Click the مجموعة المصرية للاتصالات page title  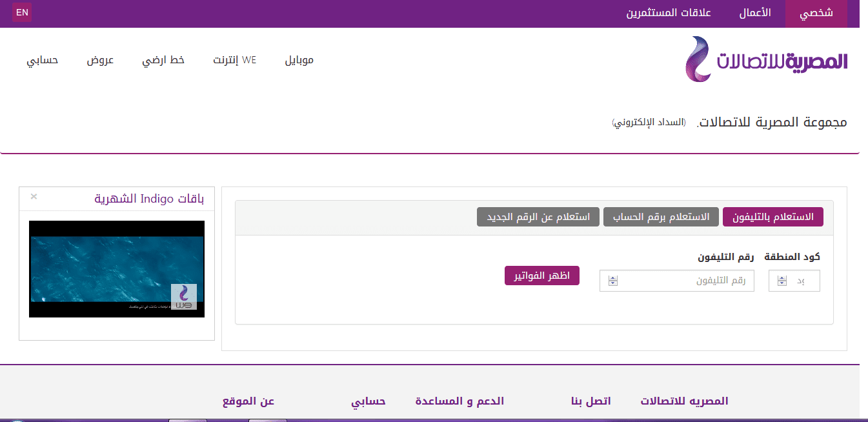point(772,122)
